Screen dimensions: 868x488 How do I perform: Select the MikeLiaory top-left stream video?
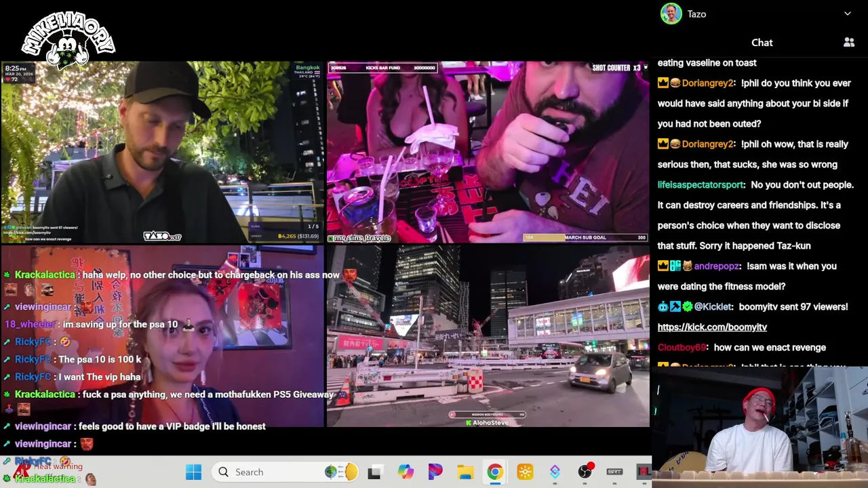(x=163, y=152)
